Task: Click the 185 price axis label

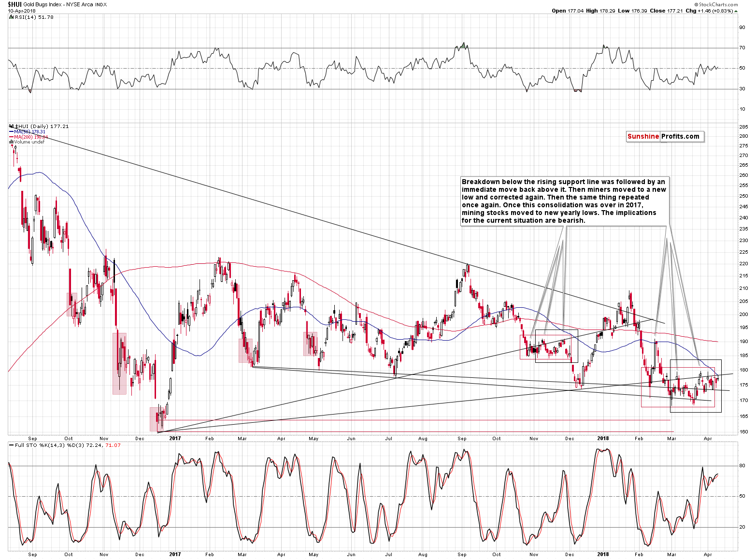Action: (743, 356)
